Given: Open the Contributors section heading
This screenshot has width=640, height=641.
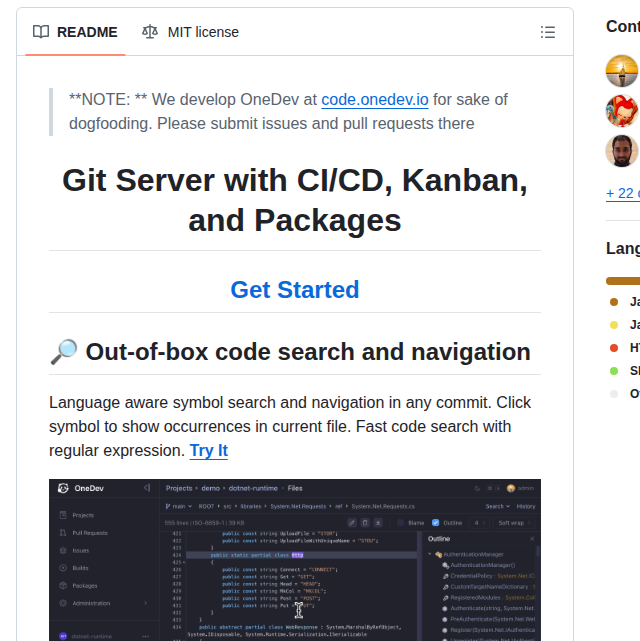Looking at the screenshot, I should pos(622,26).
